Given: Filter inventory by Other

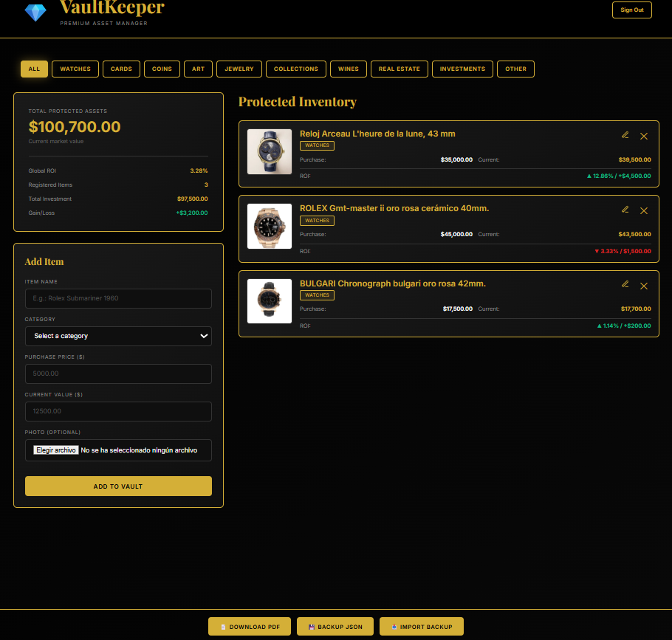Looking at the screenshot, I should pyautogui.click(x=515, y=69).
